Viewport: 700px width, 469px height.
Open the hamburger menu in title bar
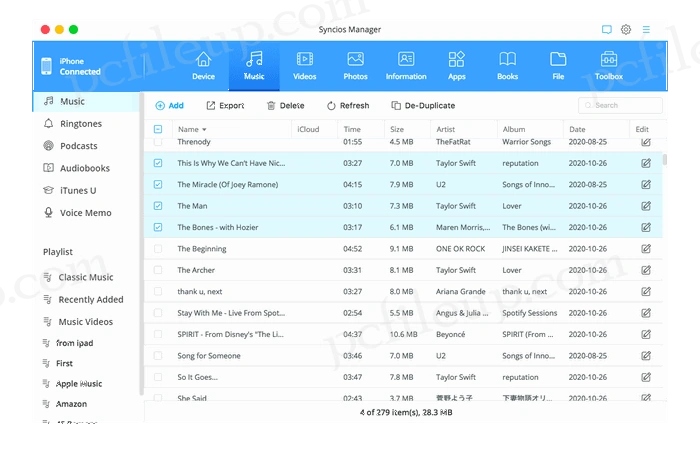pos(646,30)
